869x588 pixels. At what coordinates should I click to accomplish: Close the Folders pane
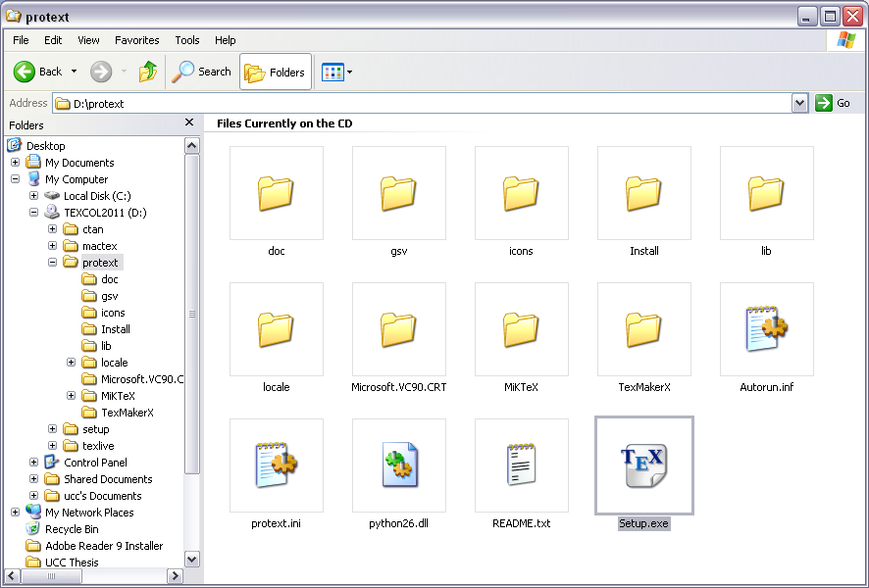tap(189, 122)
